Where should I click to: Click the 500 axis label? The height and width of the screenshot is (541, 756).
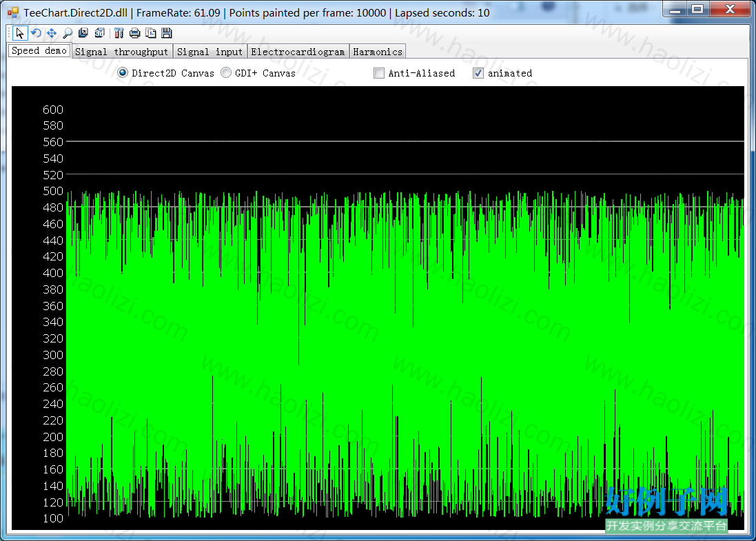pyautogui.click(x=53, y=191)
